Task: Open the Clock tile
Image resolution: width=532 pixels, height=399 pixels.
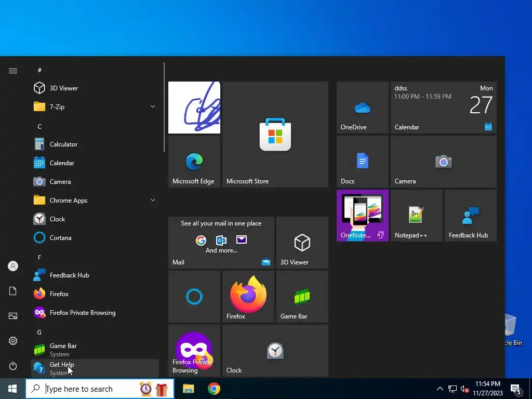Action: click(x=275, y=351)
